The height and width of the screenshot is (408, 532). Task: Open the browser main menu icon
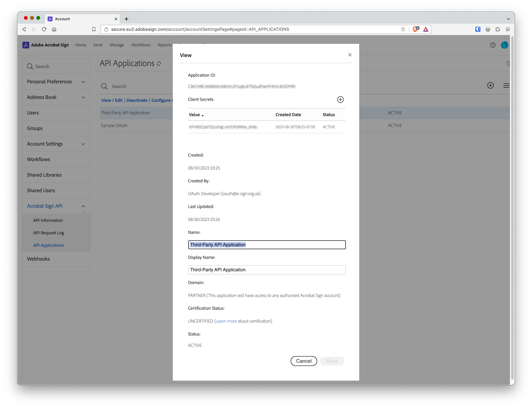[508, 29]
